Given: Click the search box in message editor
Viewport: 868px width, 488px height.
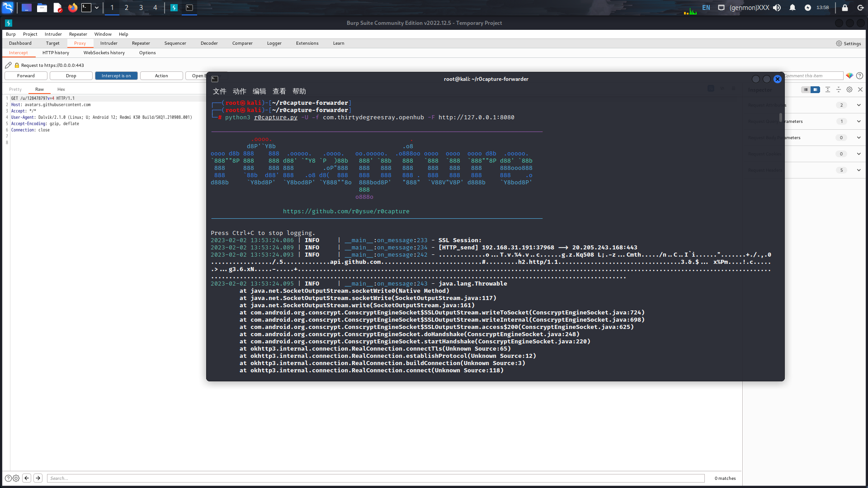Looking at the screenshot, I should [x=376, y=478].
